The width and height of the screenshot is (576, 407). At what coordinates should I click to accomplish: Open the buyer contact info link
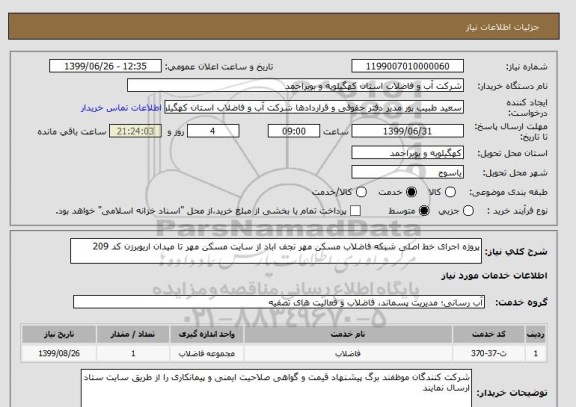point(121,108)
